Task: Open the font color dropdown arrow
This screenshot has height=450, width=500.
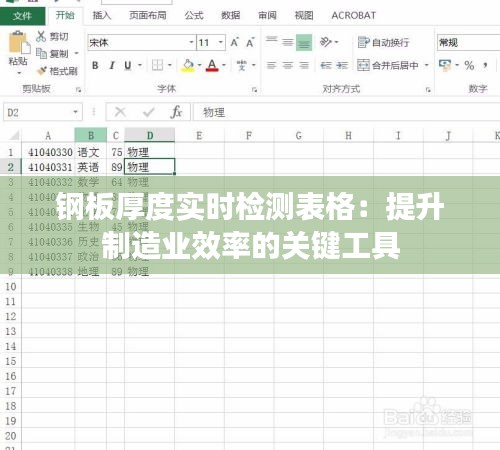Action: [x=224, y=65]
